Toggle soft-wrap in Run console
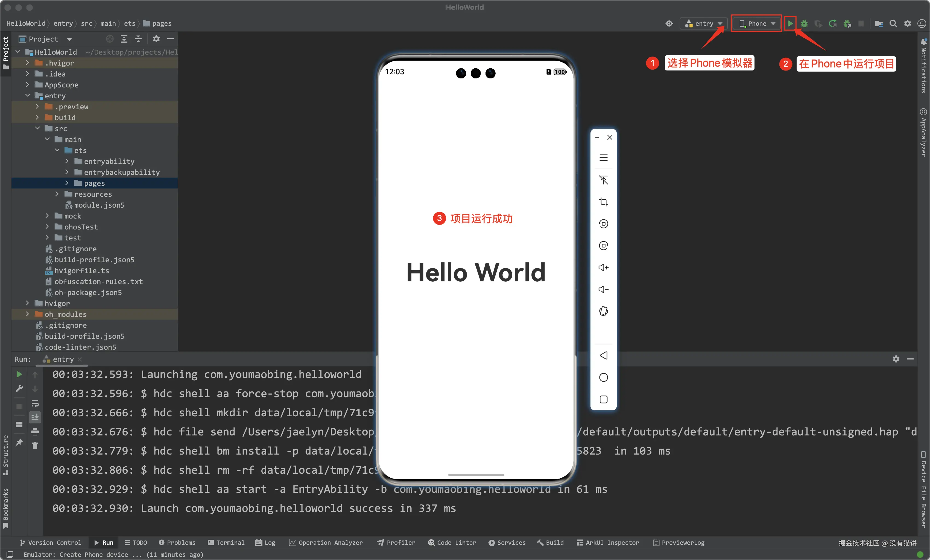 pos(35,403)
